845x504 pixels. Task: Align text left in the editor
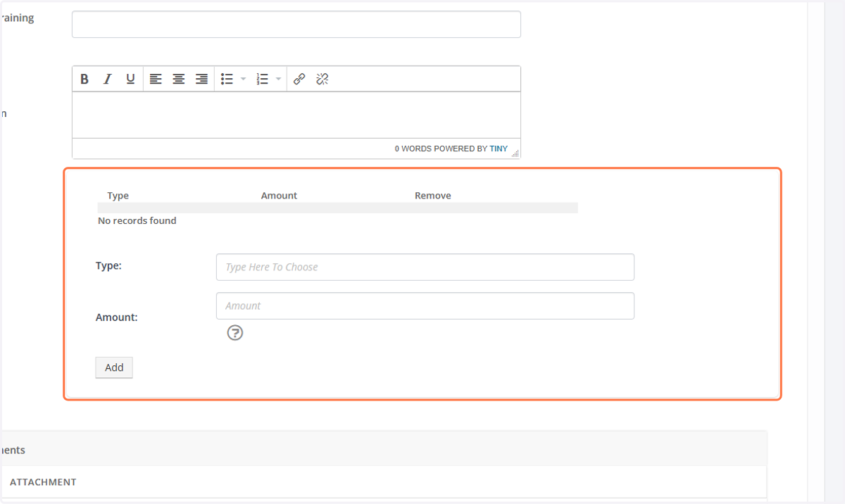click(x=156, y=79)
